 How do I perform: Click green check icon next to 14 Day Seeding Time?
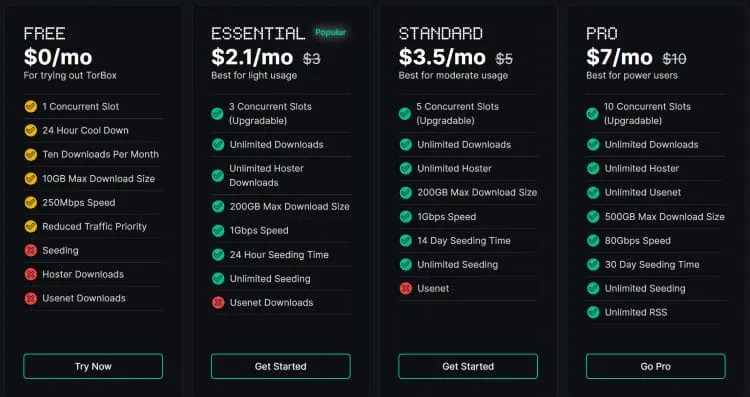click(406, 241)
